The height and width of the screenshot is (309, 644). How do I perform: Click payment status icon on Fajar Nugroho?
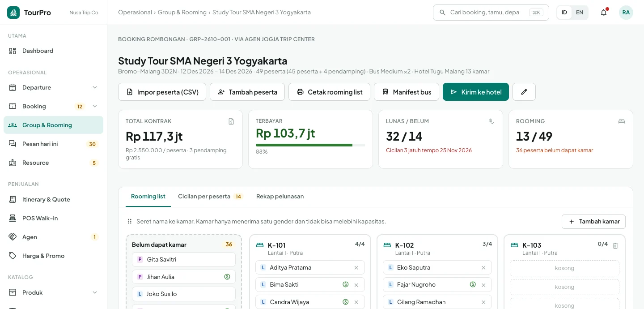tap(473, 284)
